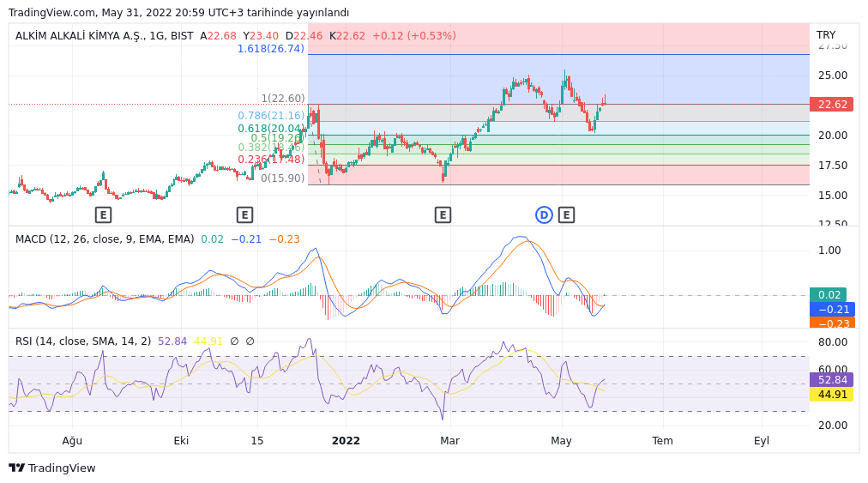Click the E earnings marker above Ağu
Image resolution: width=868 pixels, height=483 pixels.
click(103, 215)
